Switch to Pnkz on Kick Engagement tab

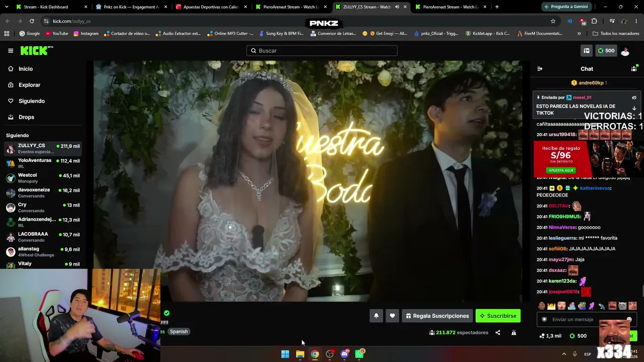(x=131, y=7)
